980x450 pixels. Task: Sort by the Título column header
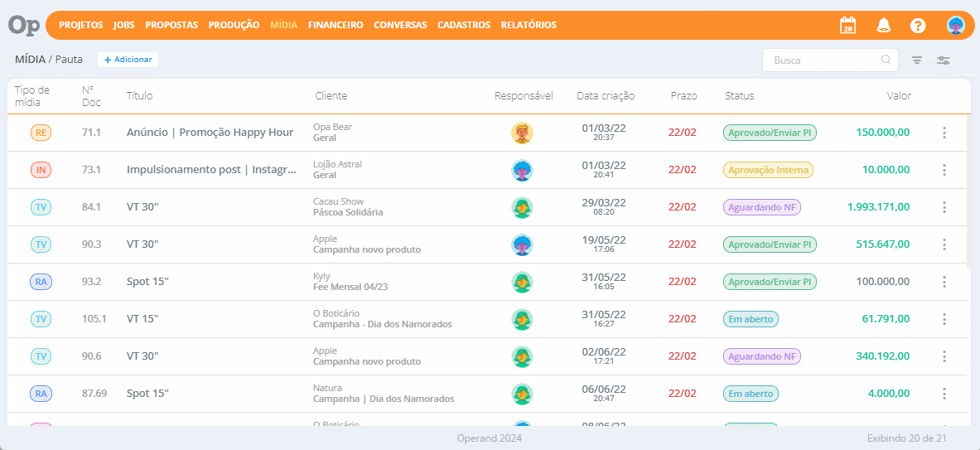click(x=139, y=95)
